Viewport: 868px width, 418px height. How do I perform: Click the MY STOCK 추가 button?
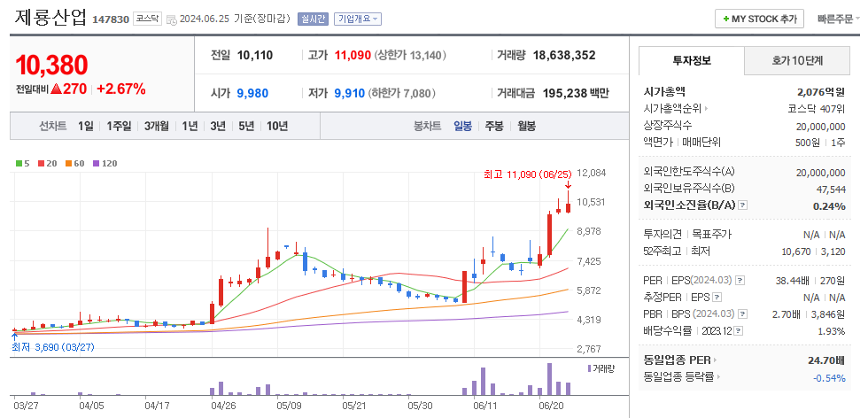(x=759, y=19)
